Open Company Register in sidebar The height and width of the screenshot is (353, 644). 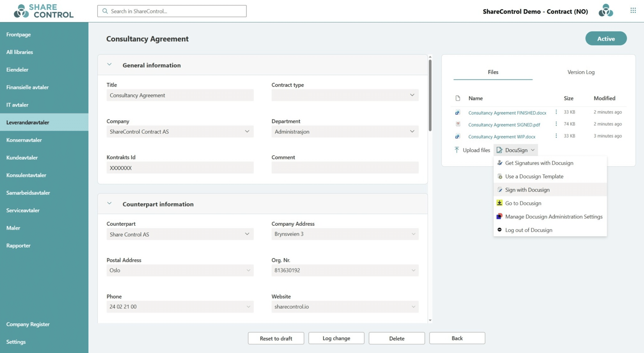click(x=44, y=324)
